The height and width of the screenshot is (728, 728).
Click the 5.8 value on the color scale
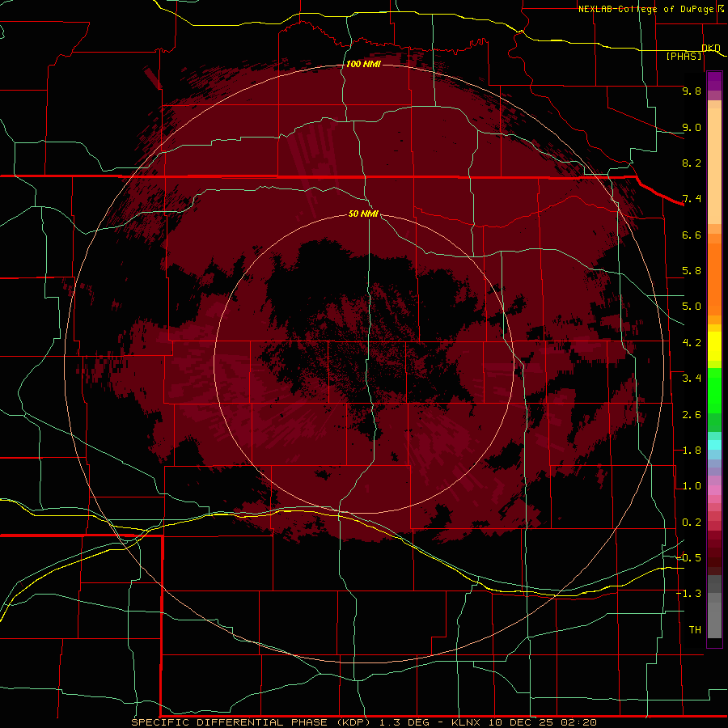coord(692,271)
